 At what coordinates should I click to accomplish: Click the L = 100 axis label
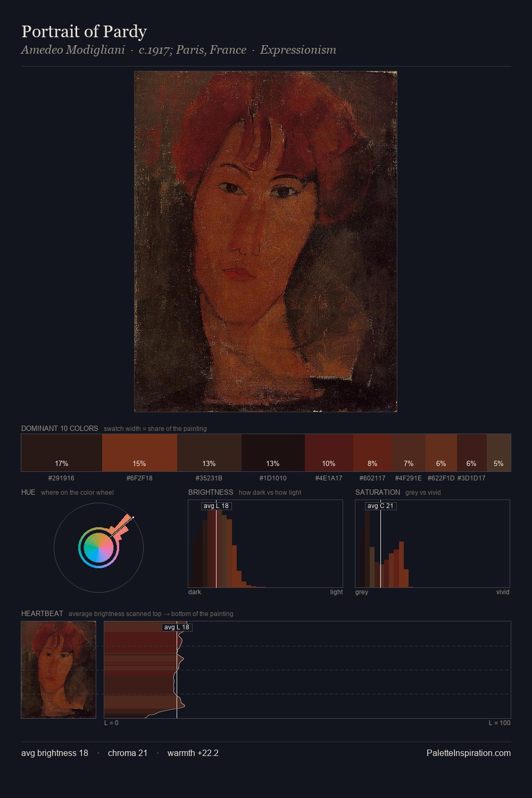coord(500,723)
